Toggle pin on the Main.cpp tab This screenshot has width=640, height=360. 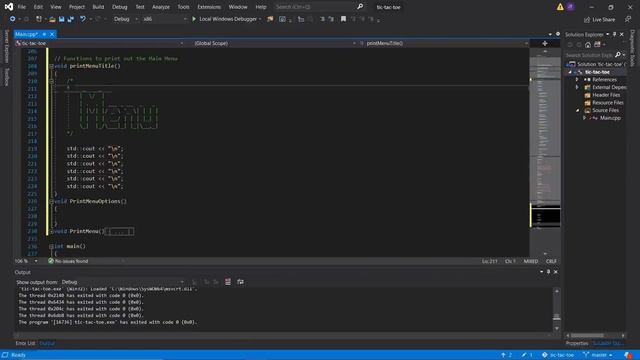(44, 34)
